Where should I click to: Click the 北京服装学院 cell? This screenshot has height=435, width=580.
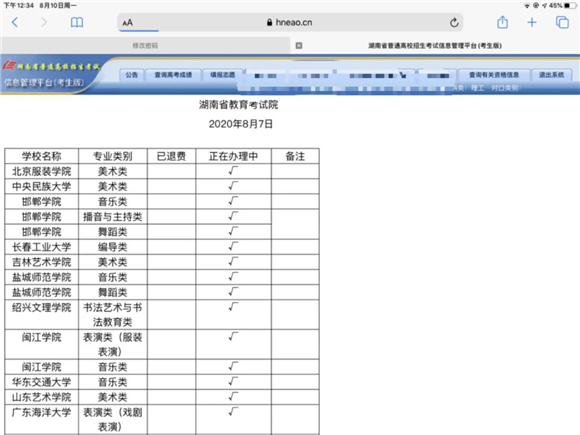point(41,171)
